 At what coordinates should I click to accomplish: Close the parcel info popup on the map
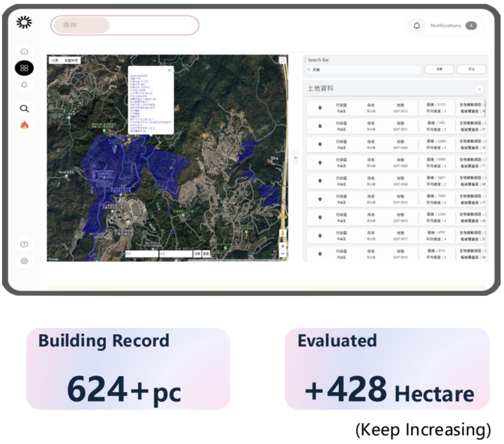click(169, 70)
